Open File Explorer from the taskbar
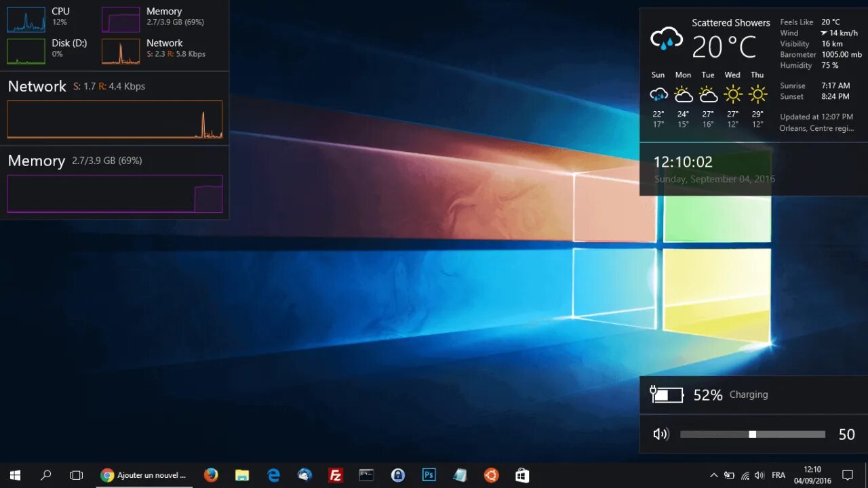 coord(242,475)
